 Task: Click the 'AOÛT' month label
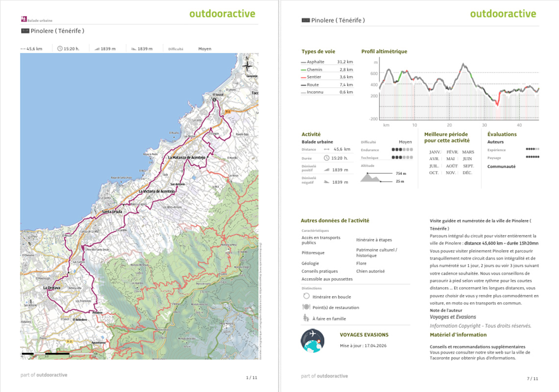point(452,166)
